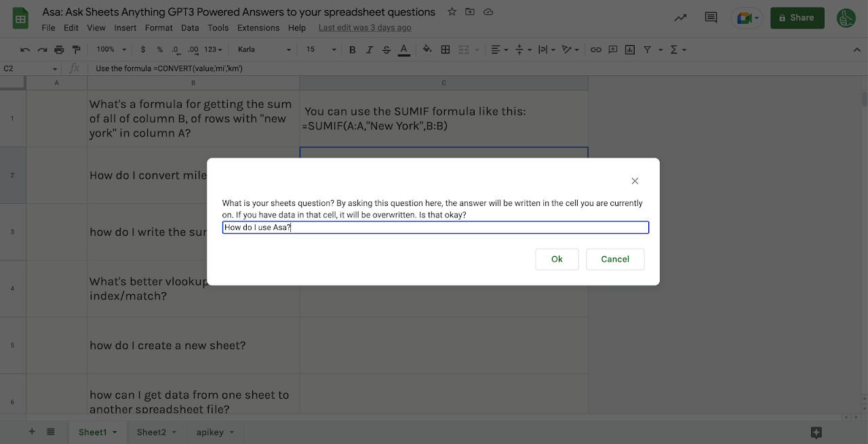868x444 pixels.
Task: Open the Extensions menu
Action: [x=258, y=28]
